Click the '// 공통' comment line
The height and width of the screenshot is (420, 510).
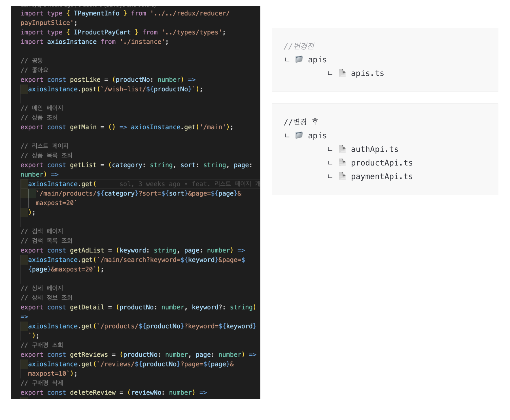tap(32, 61)
